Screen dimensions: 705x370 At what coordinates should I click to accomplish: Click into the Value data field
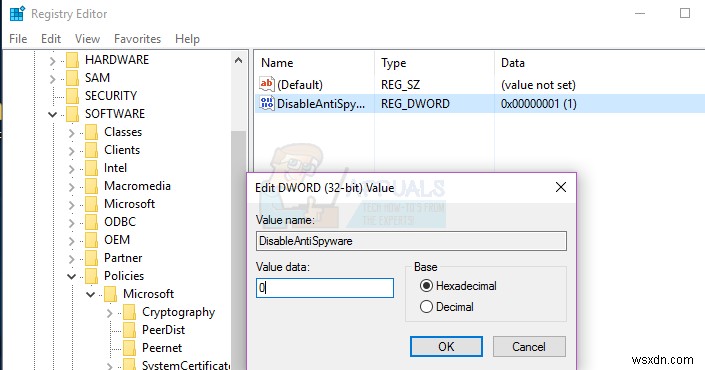click(325, 288)
